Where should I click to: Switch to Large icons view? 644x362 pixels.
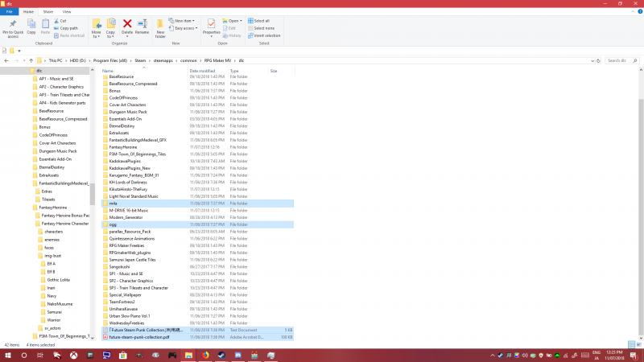638,345
